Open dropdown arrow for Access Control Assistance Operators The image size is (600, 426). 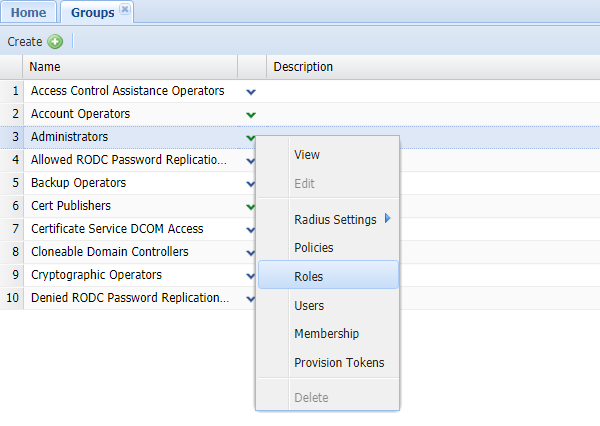(251, 91)
